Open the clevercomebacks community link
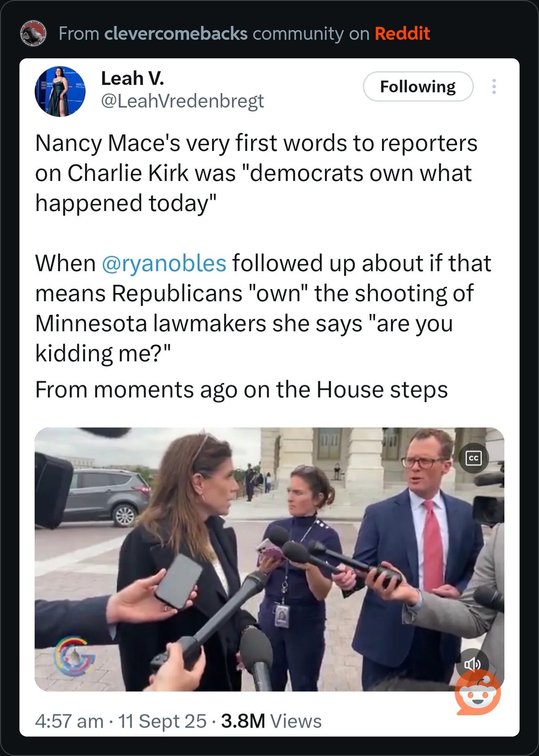539x756 pixels. click(176, 34)
